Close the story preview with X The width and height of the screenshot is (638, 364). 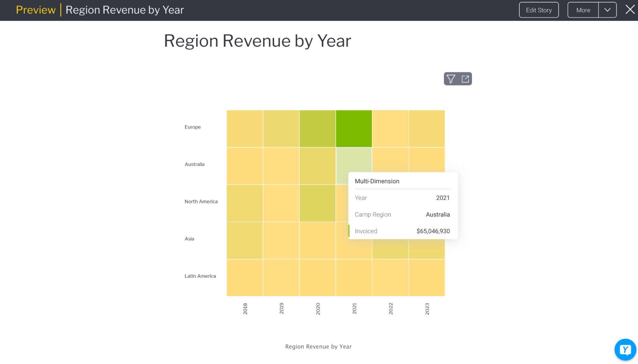pos(630,10)
